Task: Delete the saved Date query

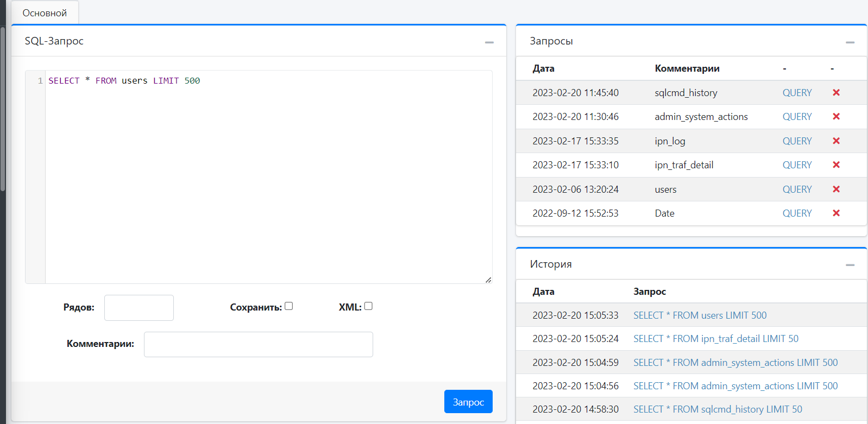Action: pos(836,213)
